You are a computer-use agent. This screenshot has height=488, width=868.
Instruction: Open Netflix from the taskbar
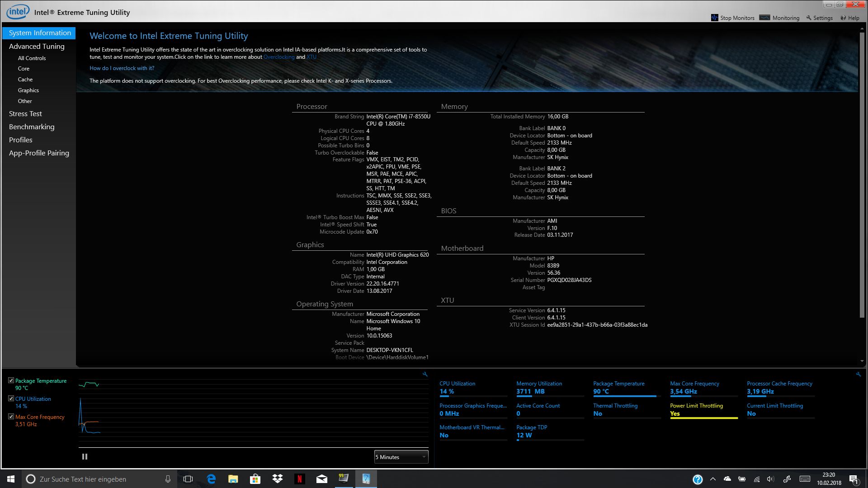pos(299,479)
